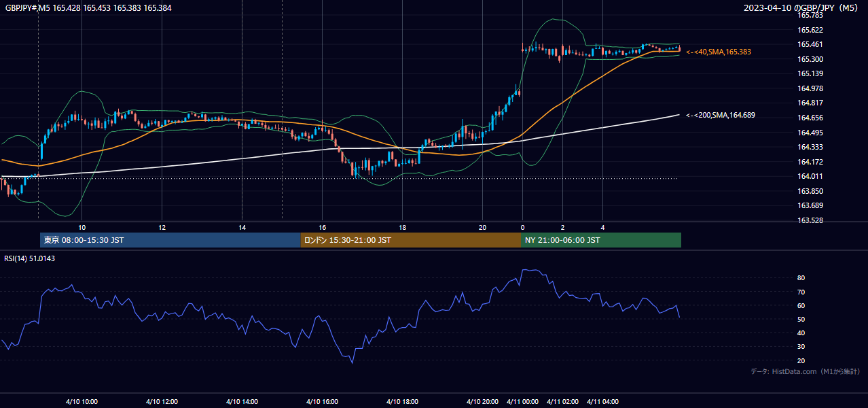
Task: Click price axis value 164.333
Action: pyautogui.click(x=810, y=147)
